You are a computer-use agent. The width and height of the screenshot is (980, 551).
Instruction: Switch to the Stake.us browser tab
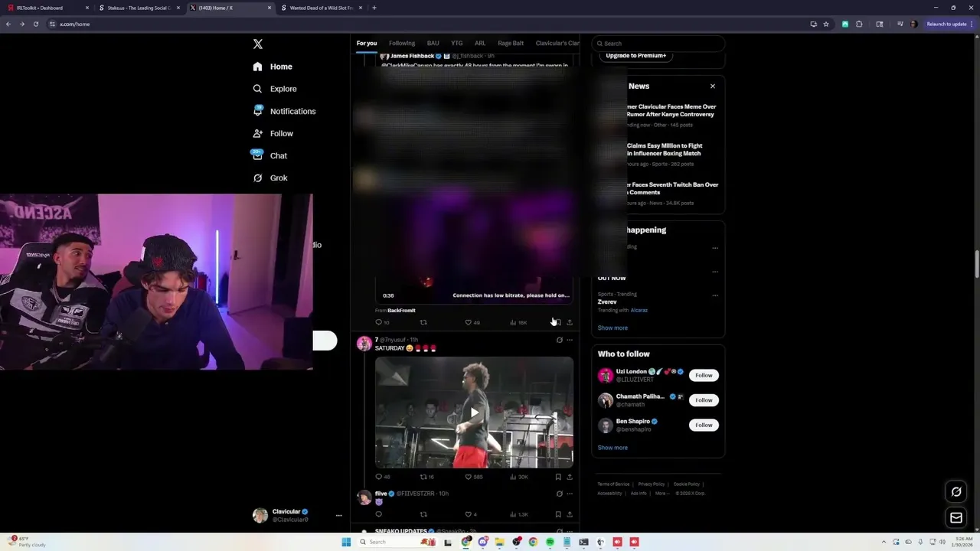139,8
